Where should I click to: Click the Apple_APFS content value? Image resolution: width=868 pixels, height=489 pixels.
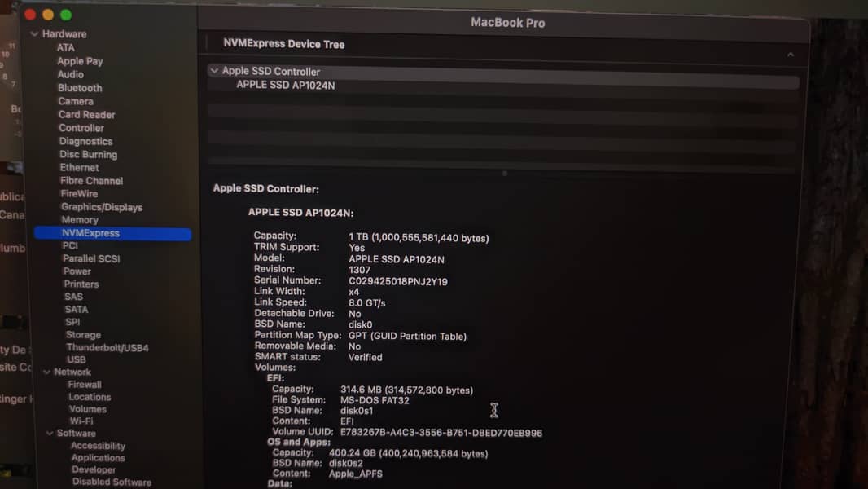pos(355,474)
